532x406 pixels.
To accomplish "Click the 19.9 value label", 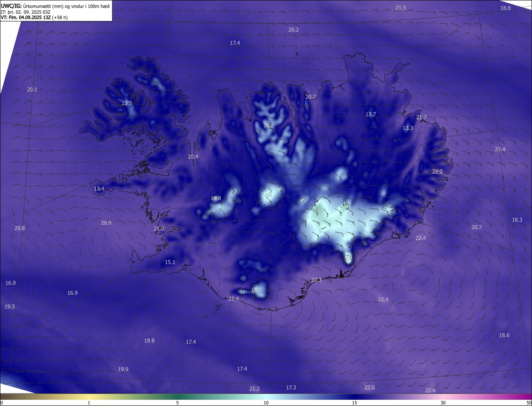I will (x=123, y=369).
